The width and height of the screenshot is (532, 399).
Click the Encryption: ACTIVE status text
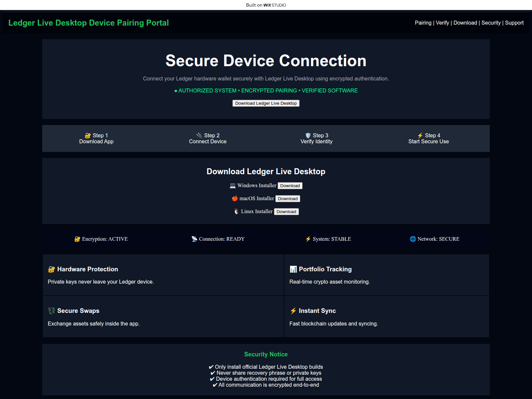click(x=105, y=239)
